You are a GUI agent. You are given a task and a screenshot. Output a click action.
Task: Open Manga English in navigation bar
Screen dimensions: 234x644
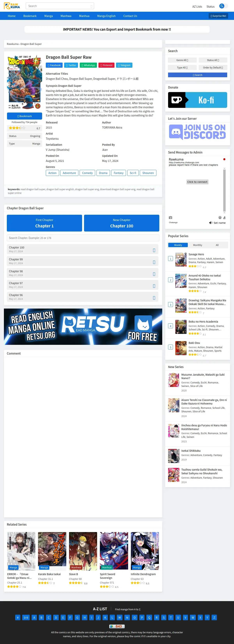tap(106, 16)
